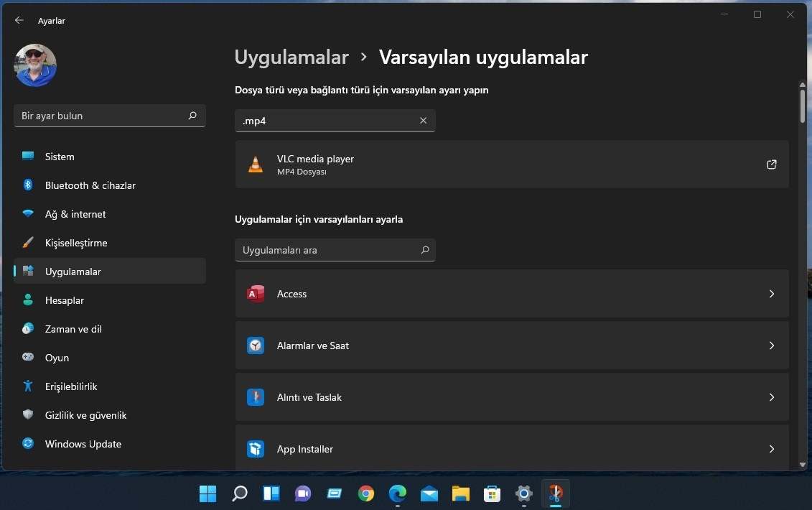Click the paintbrush icon beside Kişiselleştirme
The image size is (812, 510).
coord(28,242)
